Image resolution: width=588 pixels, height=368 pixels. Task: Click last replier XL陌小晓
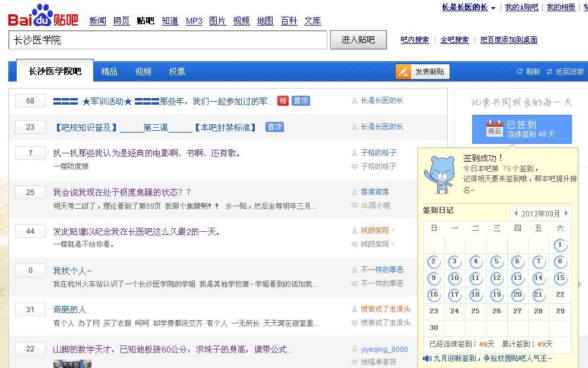[x=375, y=206]
